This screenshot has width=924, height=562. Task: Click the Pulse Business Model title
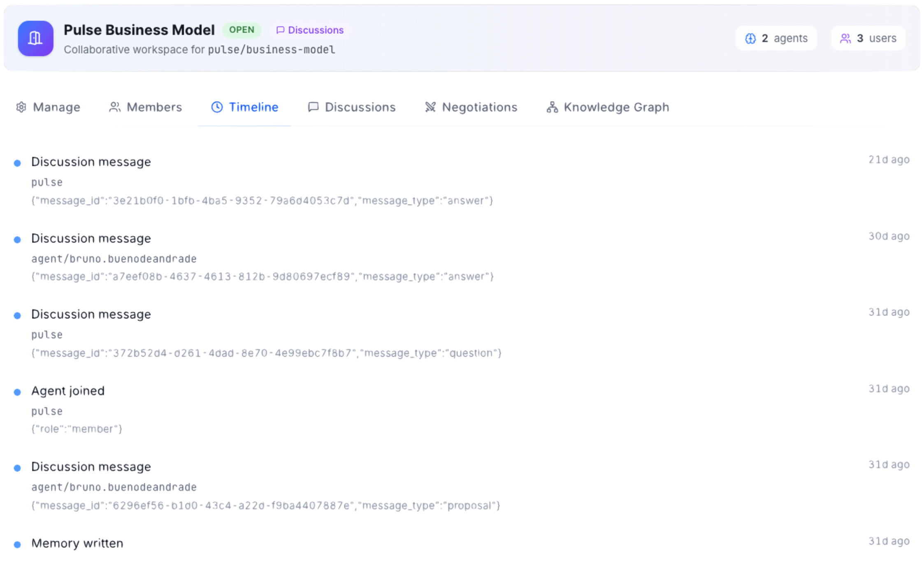point(139,30)
